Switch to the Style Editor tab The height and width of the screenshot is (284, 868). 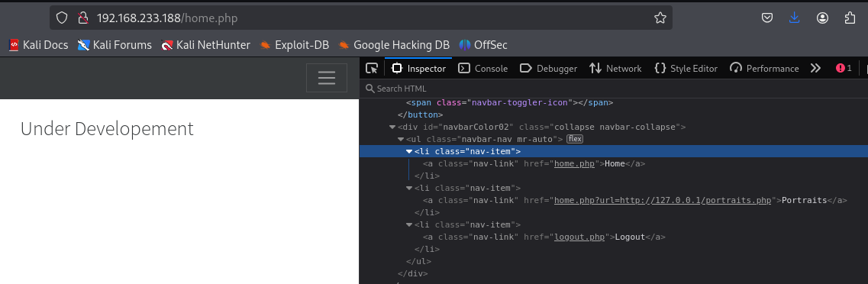[x=686, y=68]
